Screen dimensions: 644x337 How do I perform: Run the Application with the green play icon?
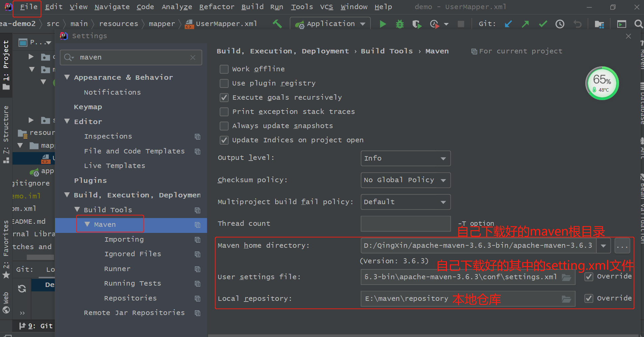click(x=383, y=24)
